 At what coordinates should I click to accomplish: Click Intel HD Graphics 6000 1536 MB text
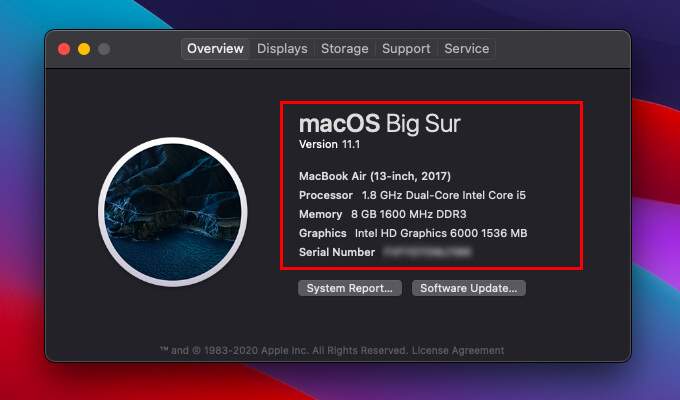[x=441, y=233]
